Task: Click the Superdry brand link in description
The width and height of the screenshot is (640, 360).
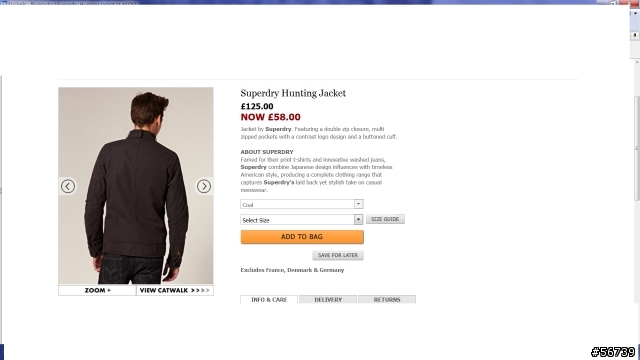Action: tap(278, 129)
